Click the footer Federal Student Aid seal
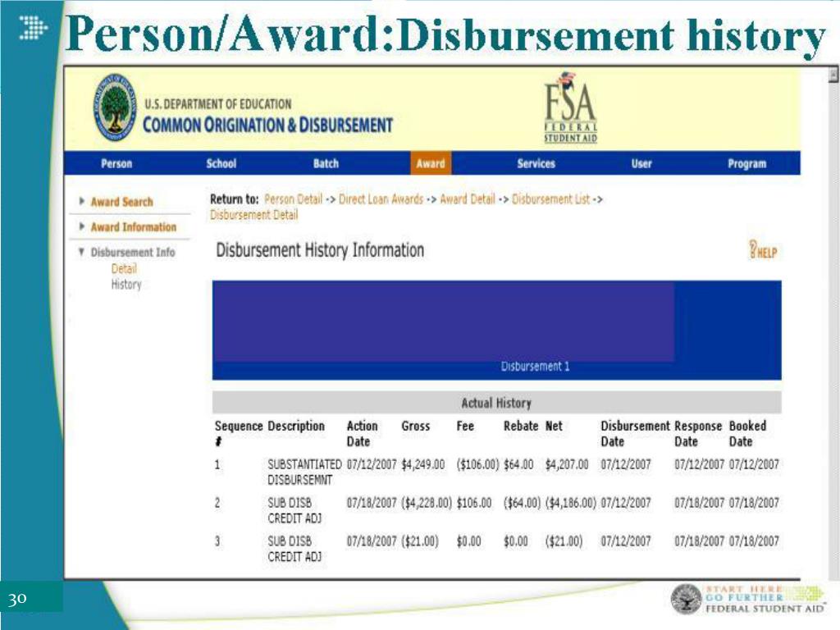 [687, 600]
